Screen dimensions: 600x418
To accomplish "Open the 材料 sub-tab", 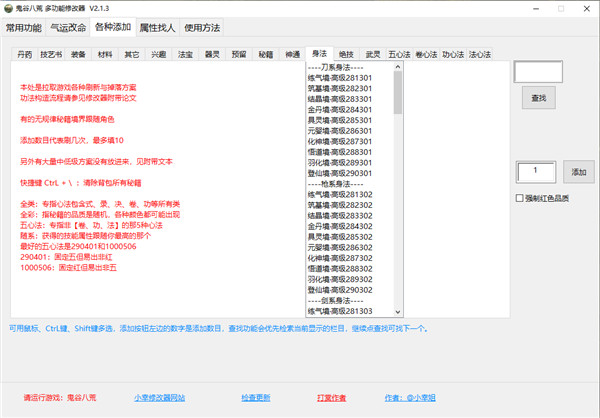I will click(x=105, y=54).
